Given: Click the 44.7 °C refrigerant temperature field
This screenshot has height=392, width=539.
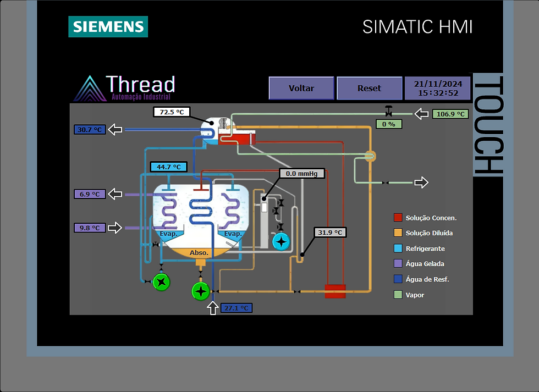Looking at the screenshot, I should (169, 167).
